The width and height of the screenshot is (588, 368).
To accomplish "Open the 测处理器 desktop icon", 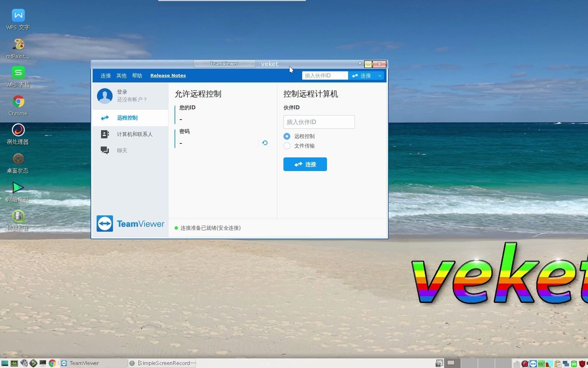I will pyautogui.click(x=18, y=134).
